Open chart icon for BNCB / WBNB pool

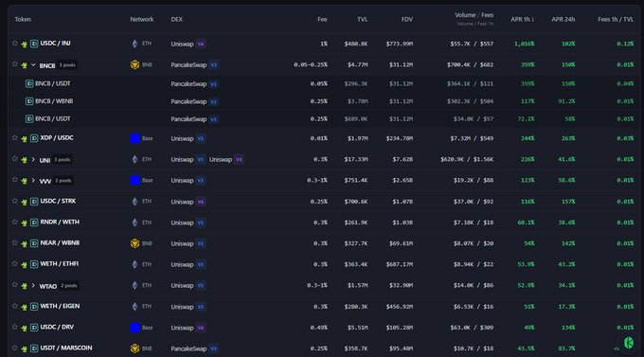[x=29, y=101]
